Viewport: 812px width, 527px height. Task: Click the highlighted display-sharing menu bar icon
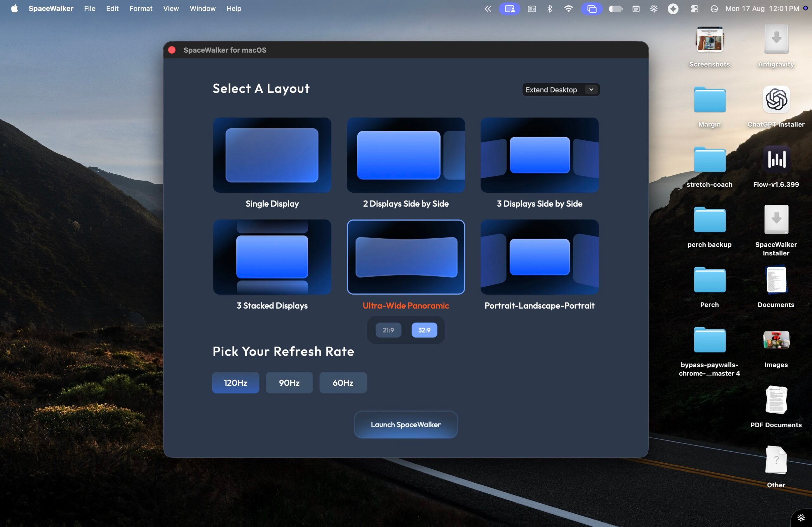510,9
